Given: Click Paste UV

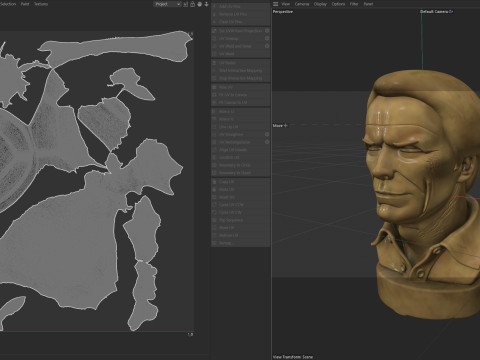Looking at the screenshot, I should [x=241, y=189].
